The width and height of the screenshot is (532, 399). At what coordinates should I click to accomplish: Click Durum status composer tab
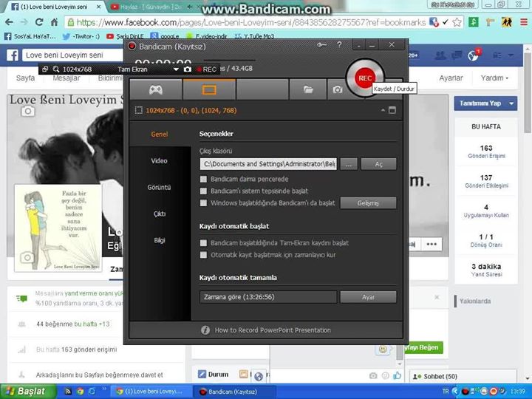[x=214, y=374]
